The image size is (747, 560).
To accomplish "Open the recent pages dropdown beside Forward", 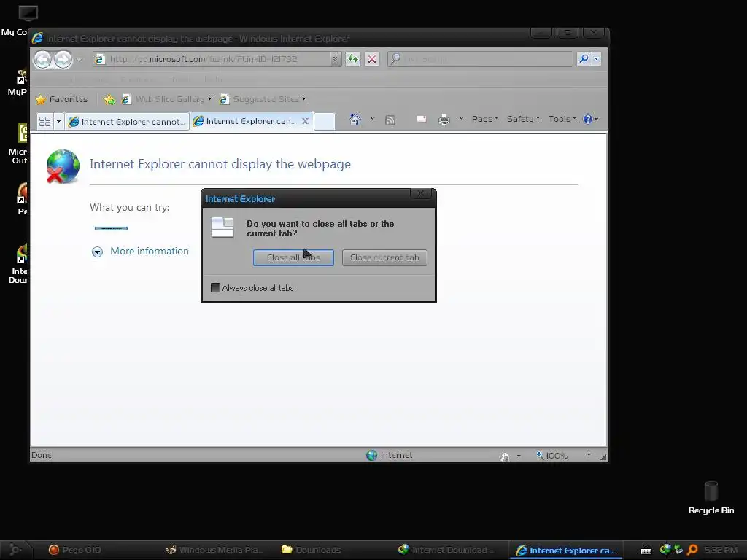I will (79, 60).
